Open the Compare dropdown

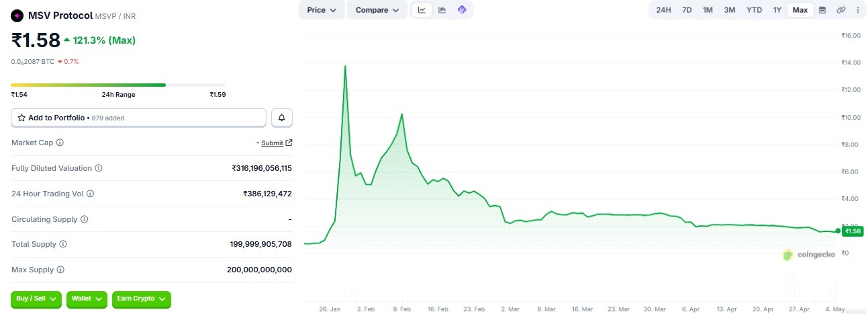377,10
